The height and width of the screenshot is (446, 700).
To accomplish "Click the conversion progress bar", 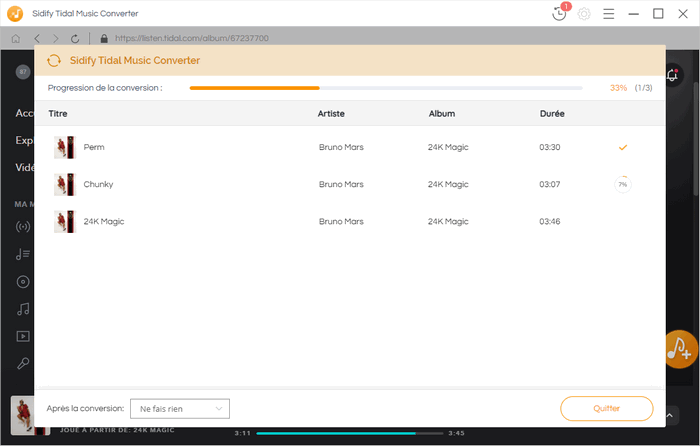I will [x=385, y=88].
